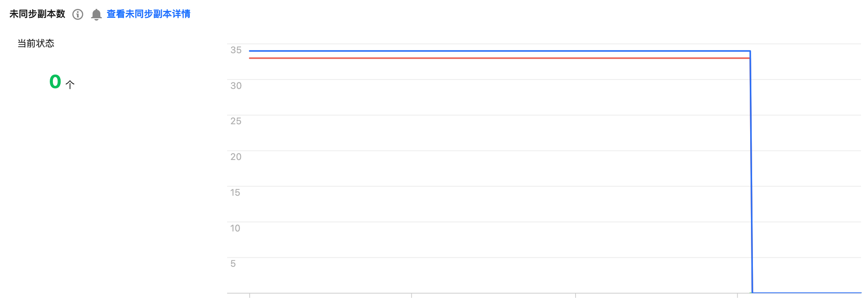Click the y-axis label 25
The height and width of the screenshot is (299, 868).
236,121
